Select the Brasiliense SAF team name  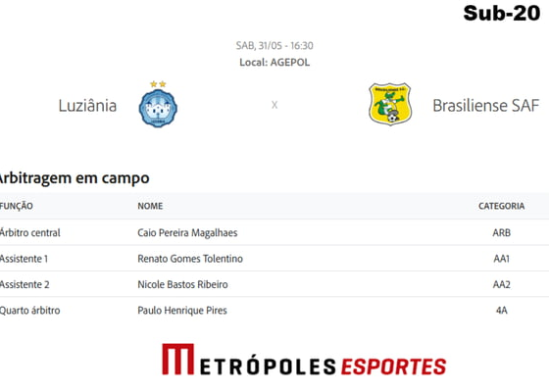coord(486,106)
